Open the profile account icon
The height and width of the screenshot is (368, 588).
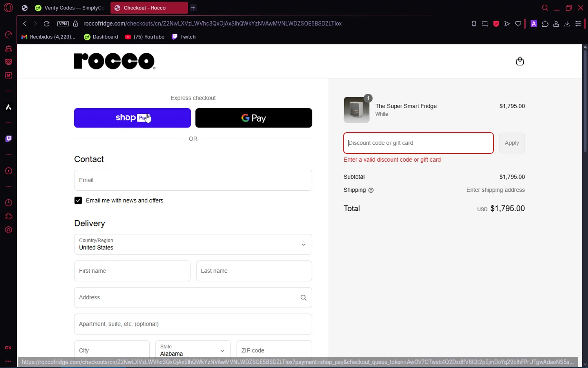(556, 24)
